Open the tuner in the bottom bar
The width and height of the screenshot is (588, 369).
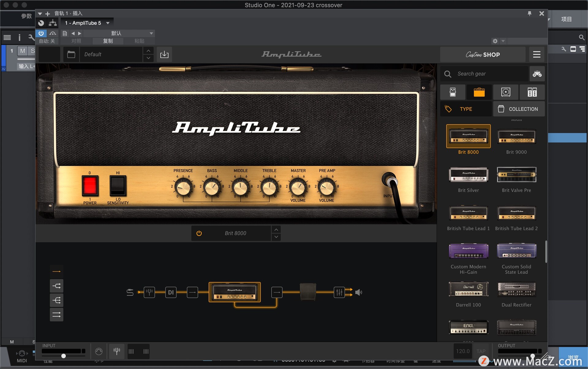coord(117,351)
